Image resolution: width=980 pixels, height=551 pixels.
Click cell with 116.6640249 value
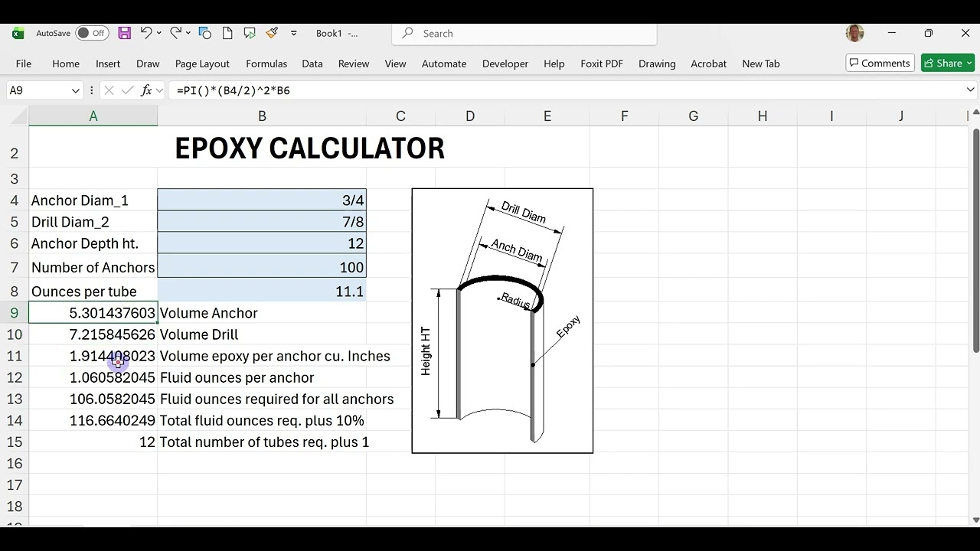pos(93,420)
